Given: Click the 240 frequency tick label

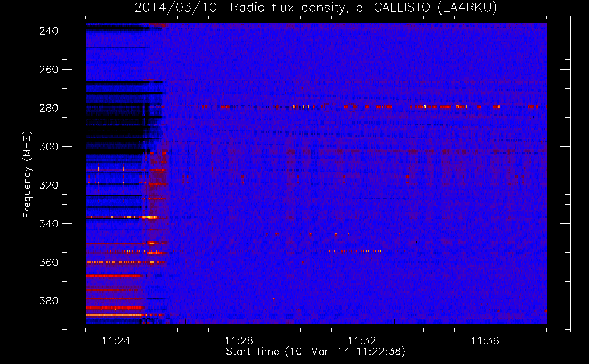Looking at the screenshot, I should click(x=49, y=31).
